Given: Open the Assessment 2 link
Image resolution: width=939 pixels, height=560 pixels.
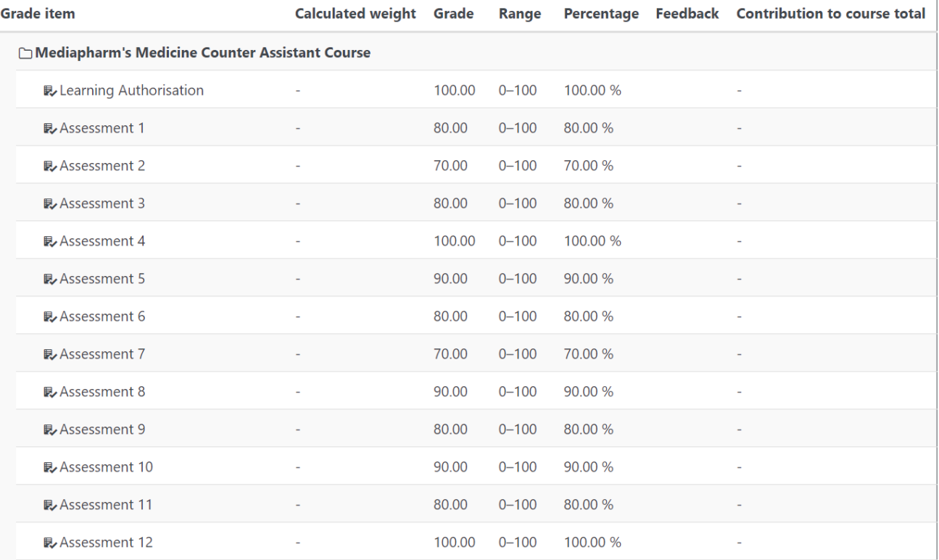Looking at the screenshot, I should tap(102, 166).
